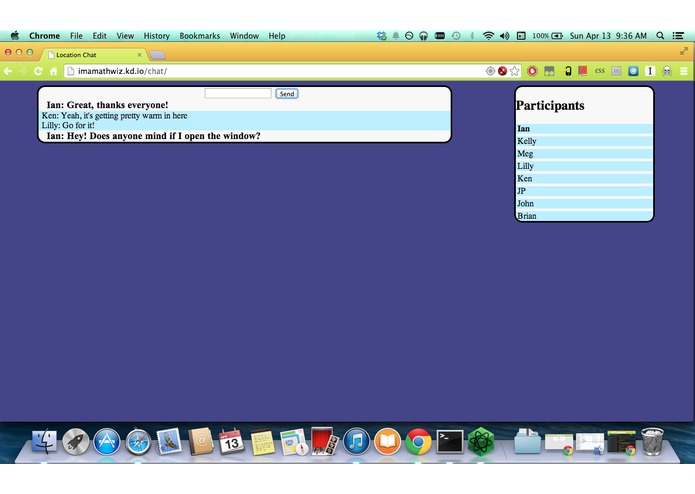Bookmark this page with the star icon
695x494 pixels.
click(514, 71)
